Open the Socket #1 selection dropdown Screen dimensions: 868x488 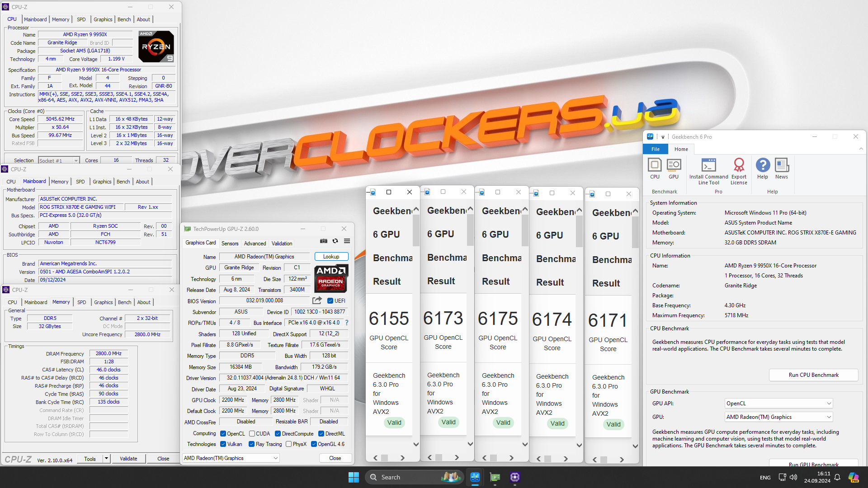click(76, 160)
